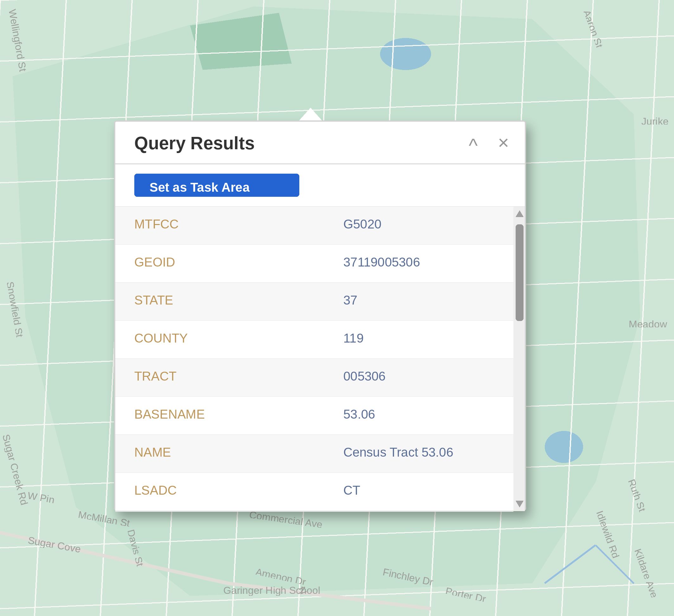Select the 005306 tract value

[x=364, y=376]
